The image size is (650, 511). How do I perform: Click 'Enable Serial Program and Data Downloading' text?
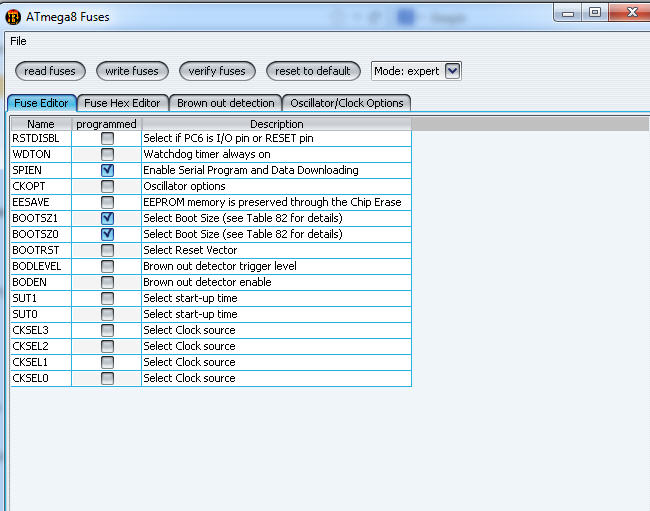click(x=251, y=170)
